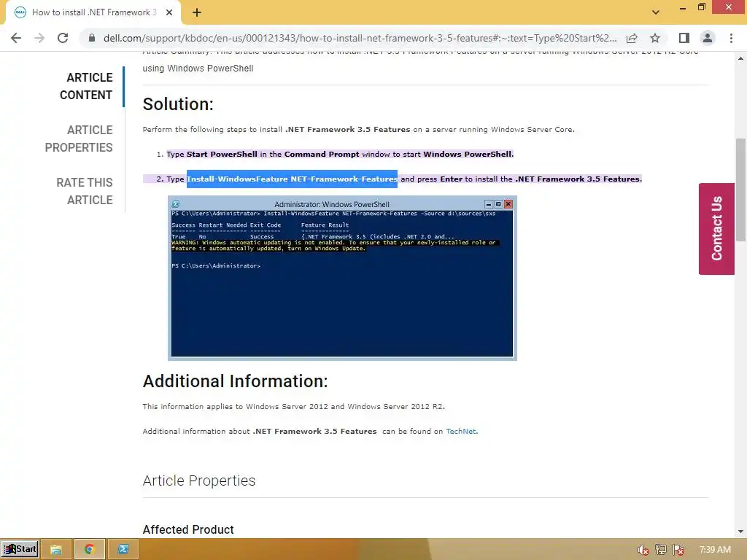Jump to Article Properties section
The width and height of the screenshot is (747, 560).
(79, 139)
